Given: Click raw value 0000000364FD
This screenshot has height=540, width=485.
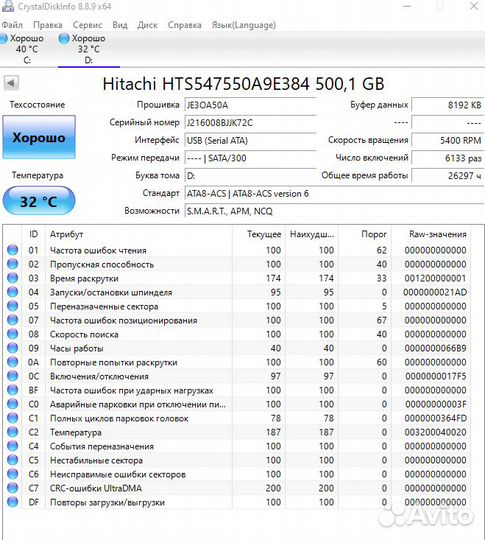Looking at the screenshot, I should (x=436, y=418).
